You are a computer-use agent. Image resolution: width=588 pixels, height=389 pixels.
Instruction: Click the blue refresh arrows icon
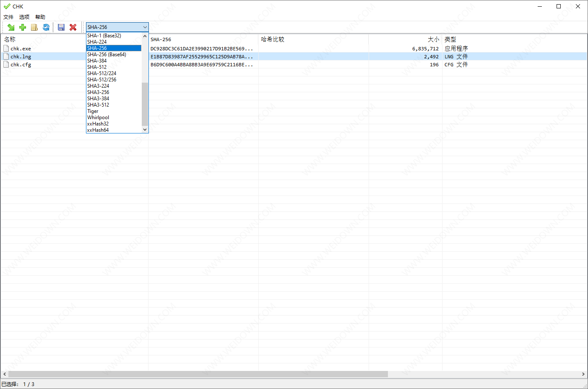[x=46, y=27]
